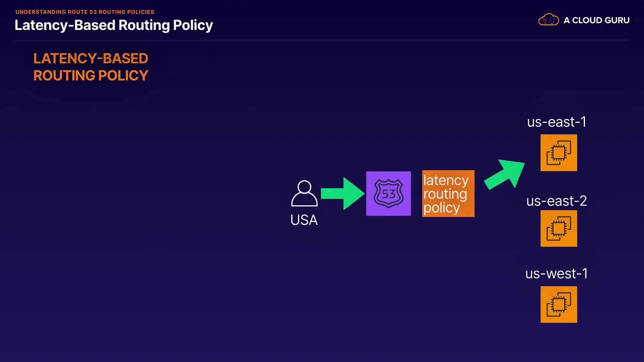Select the us-east-2 EC2 instance icon
Image resolution: width=644 pixels, height=362 pixels.
pos(558,229)
